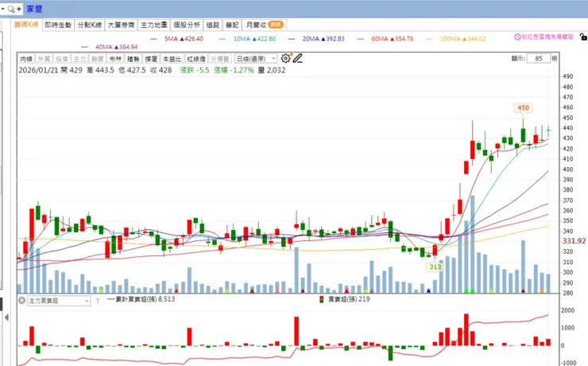Toggle the 分價量 button
This screenshot has width=588, height=366.
point(220,59)
